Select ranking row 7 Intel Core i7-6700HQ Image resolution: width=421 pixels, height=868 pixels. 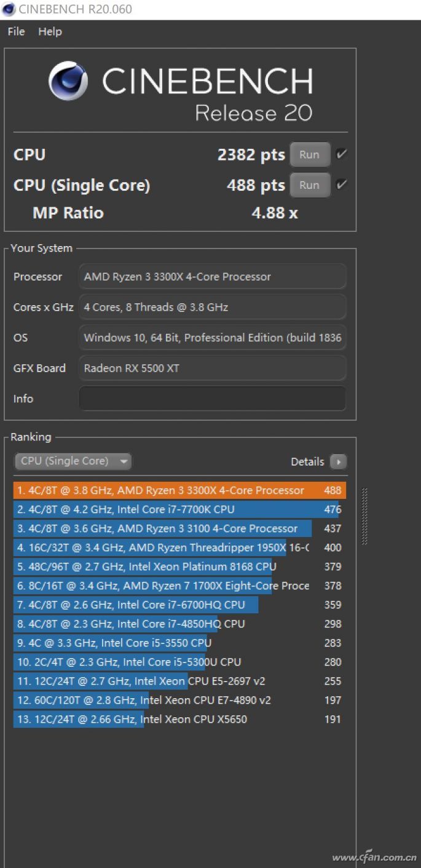coord(179,605)
